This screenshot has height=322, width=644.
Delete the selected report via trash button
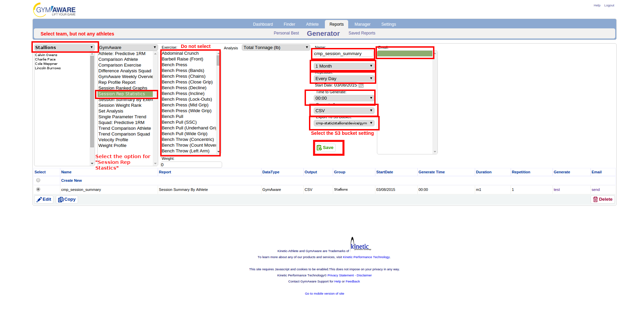[603, 199]
